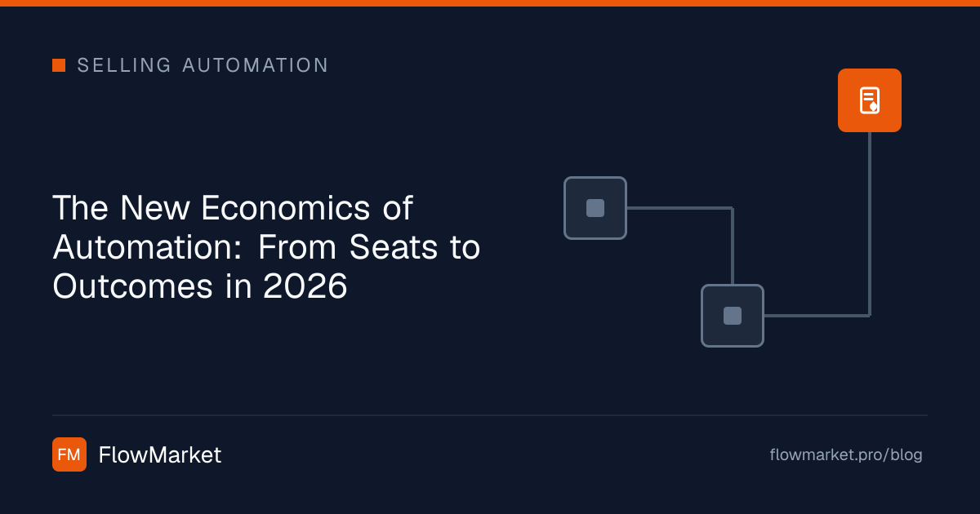980x514 pixels.
Task: Click the orange FM logo badge
Action: click(69, 454)
